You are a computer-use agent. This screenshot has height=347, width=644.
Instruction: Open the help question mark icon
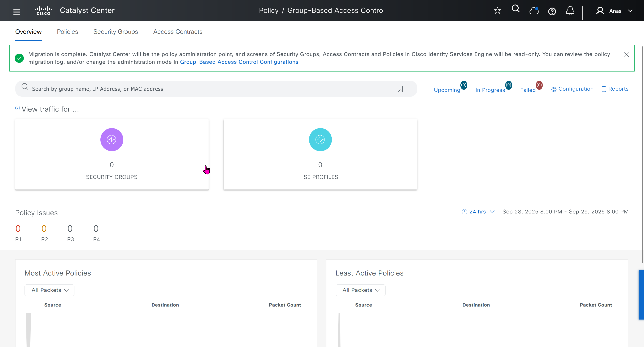(552, 12)
